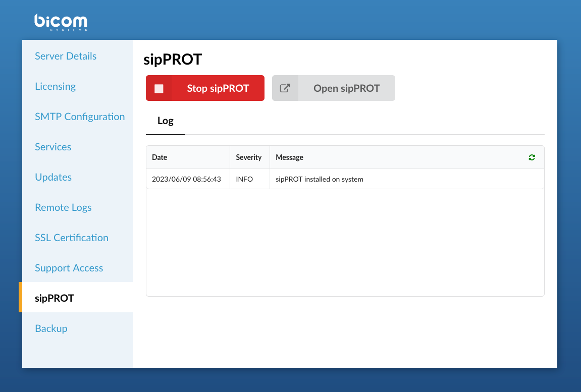Viewport: 581px width, 392px height.
Task: Go to Licensing in the sidebar
Action: [x=55, y=86]
